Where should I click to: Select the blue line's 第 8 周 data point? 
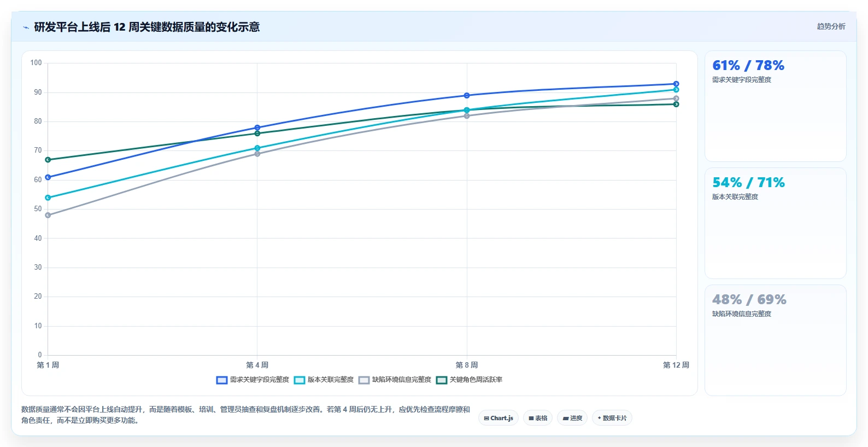tap(467, 96)
